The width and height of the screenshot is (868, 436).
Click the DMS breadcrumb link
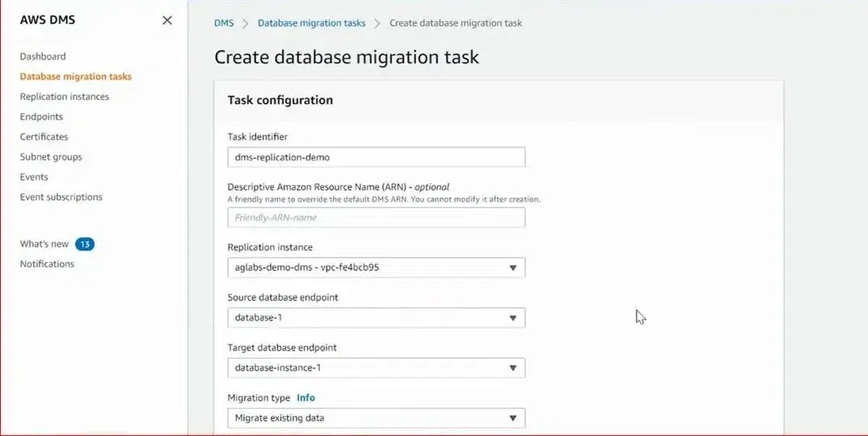pyautogui.click(x=224, y=23)
